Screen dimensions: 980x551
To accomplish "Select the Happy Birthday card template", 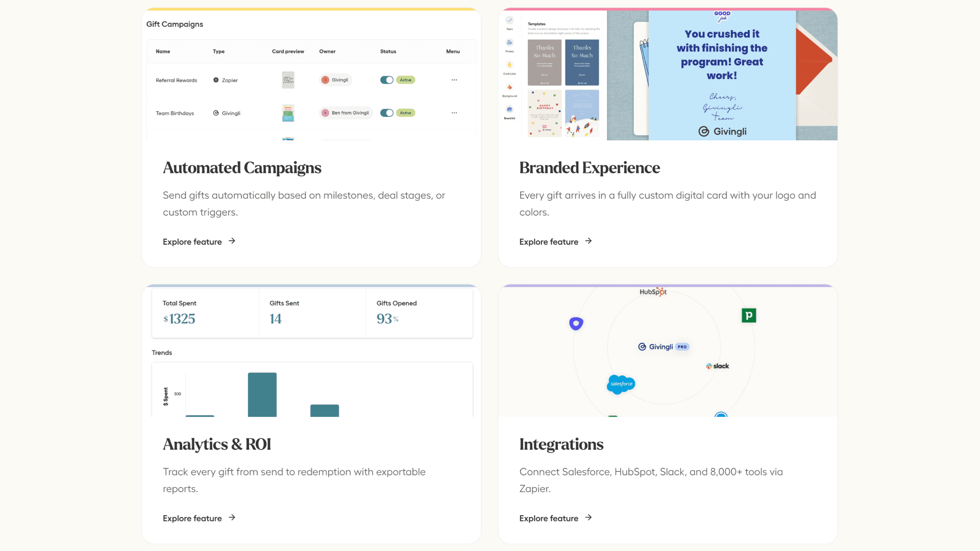I will pos(545,113).
